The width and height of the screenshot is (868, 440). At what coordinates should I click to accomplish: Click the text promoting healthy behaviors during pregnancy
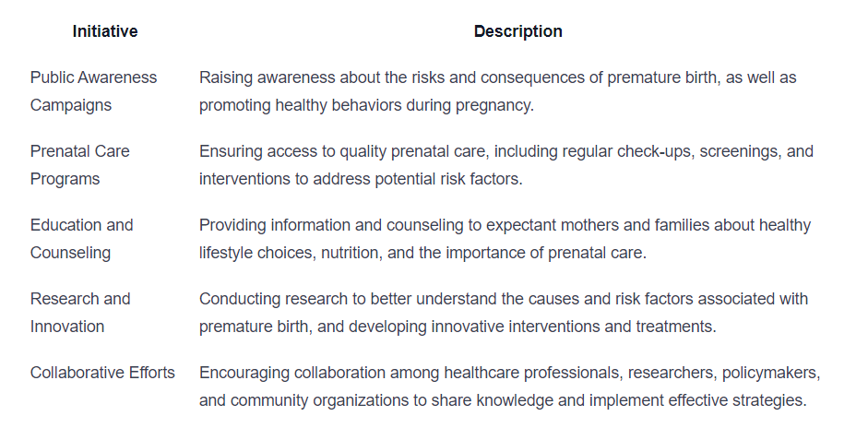pyautogui.click(x=366, y=105)
